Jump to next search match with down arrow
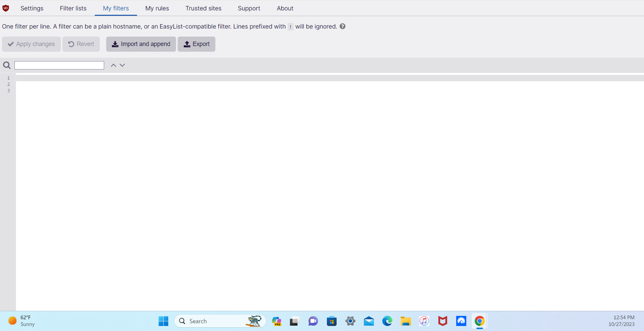The width and height of the screenshot is (644, 331). point(122,65)
